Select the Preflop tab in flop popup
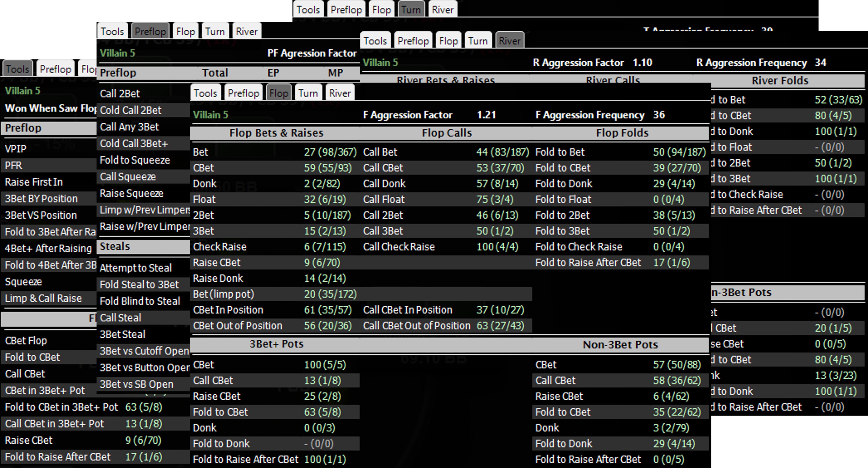 point(243,93)
